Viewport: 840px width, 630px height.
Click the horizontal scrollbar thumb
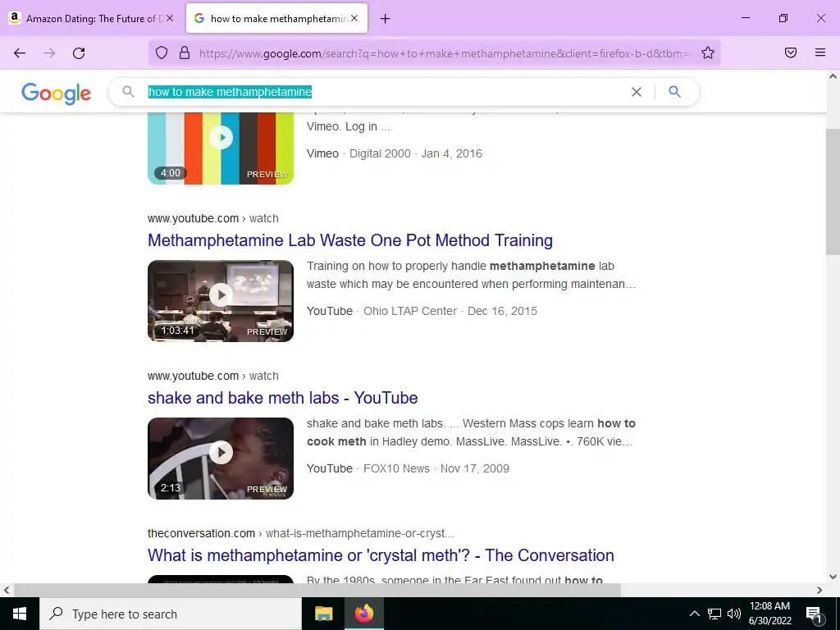click(317, 590)
